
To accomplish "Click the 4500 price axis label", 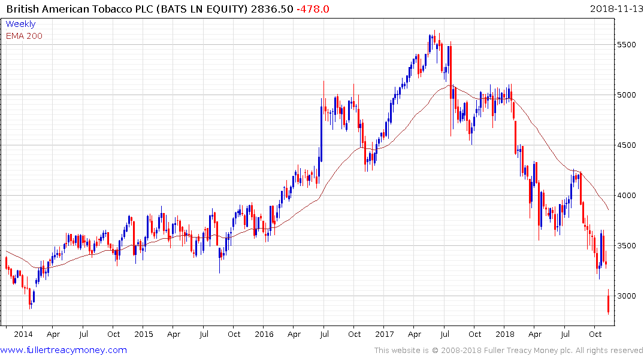I will 627,145.
